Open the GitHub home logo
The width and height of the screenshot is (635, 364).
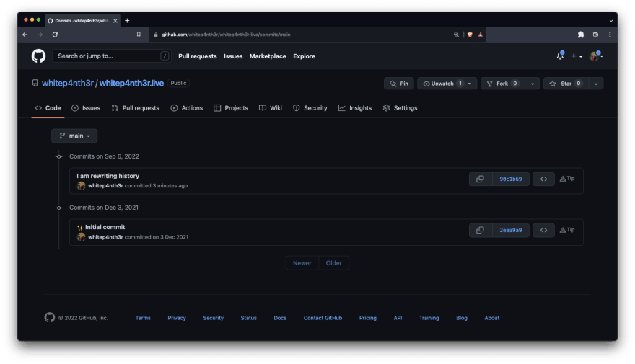38,56
